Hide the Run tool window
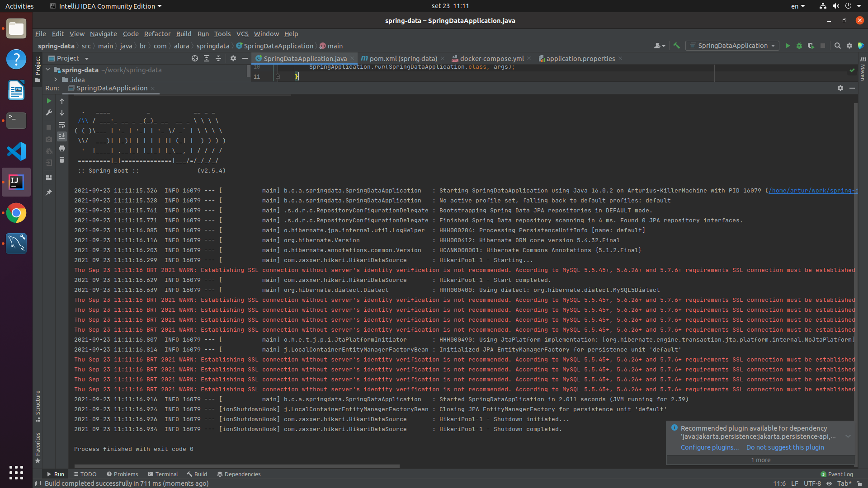This screenshot has width=868, height=488. 852,88
